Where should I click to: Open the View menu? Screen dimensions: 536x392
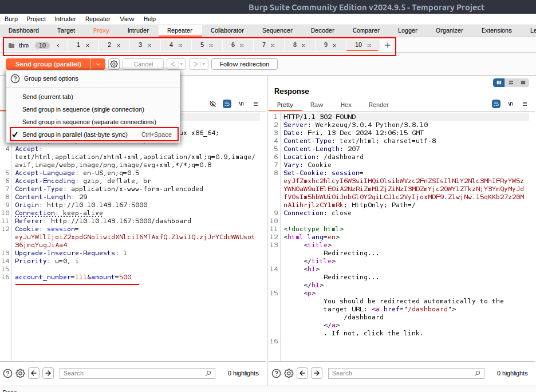tap(127, 19)
